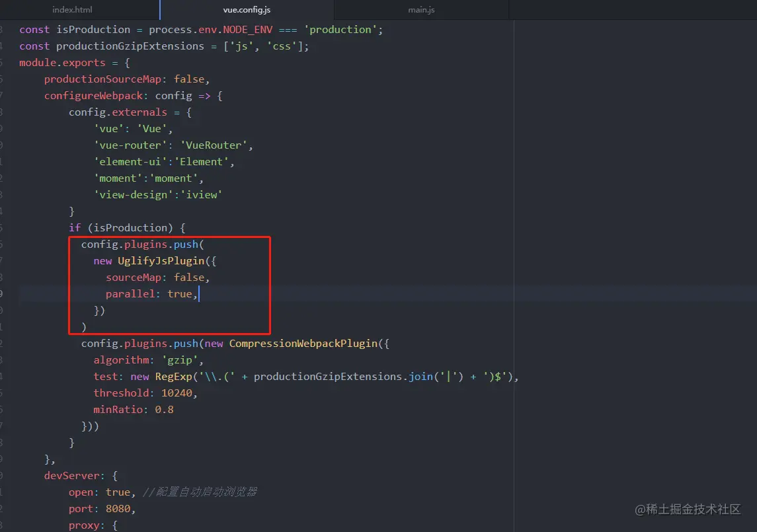Click the 'view-design':'iview' entry
This screenshot has width=757, height=532.
(158, 194)
